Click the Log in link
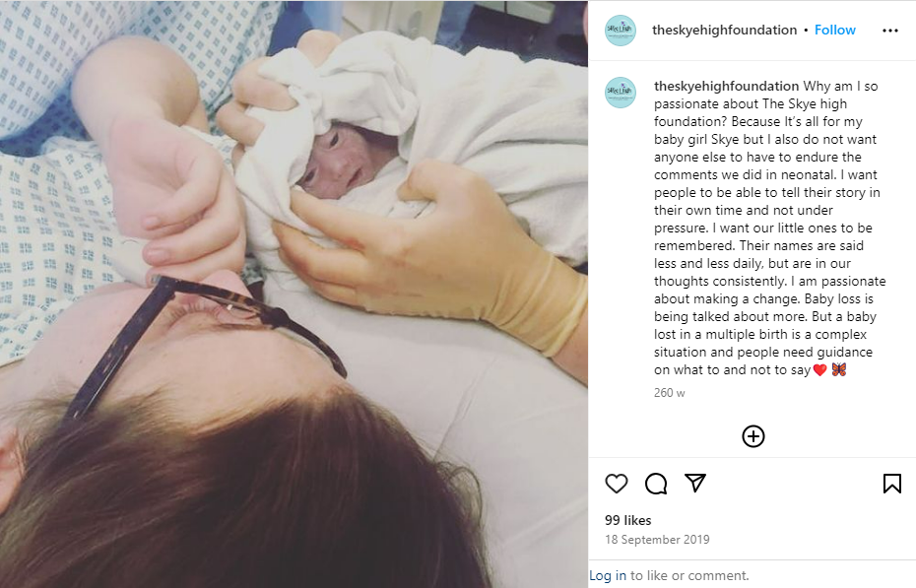Viewport: 916px width, 588px height. pyautogui.click(x=608, y=575)
